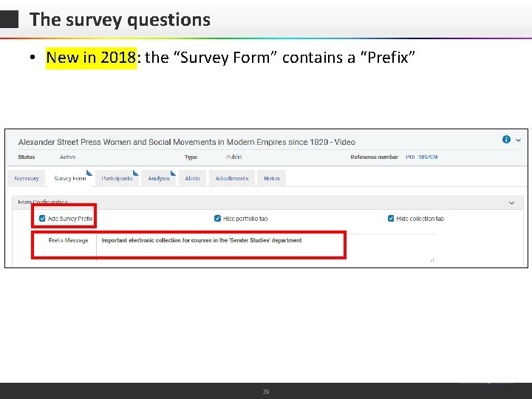532x399 pixels.
Task: Switch to the Summary tab
Action: [26, 179]
